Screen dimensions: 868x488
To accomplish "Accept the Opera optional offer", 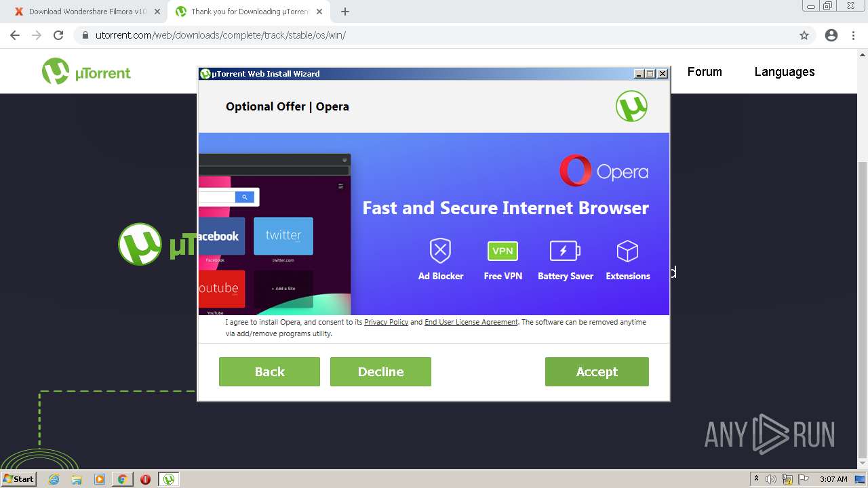I will pyautogui.click(x=597, y=371).
